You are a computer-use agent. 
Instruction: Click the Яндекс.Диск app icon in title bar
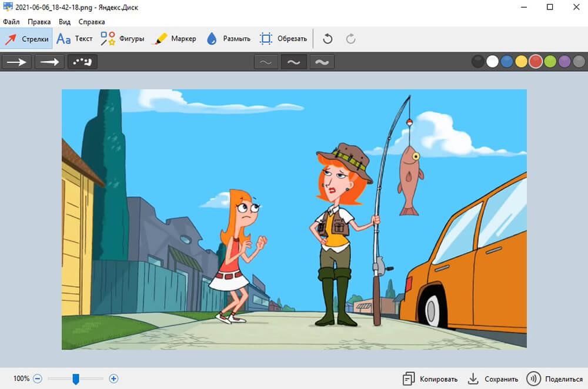coord(8,6)
